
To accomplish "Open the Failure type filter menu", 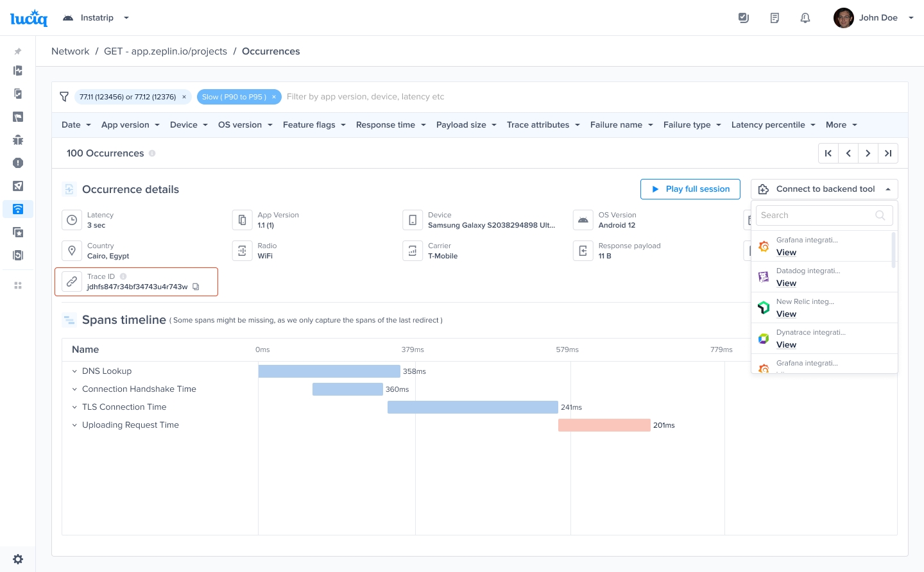I will tap(692, 125).
